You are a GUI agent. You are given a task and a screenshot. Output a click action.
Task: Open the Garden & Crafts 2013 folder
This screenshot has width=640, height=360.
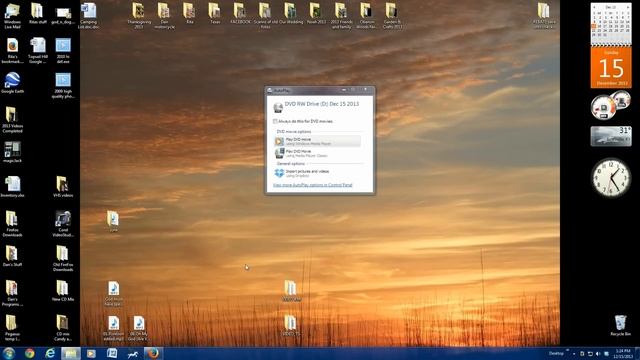pos(392,16)
